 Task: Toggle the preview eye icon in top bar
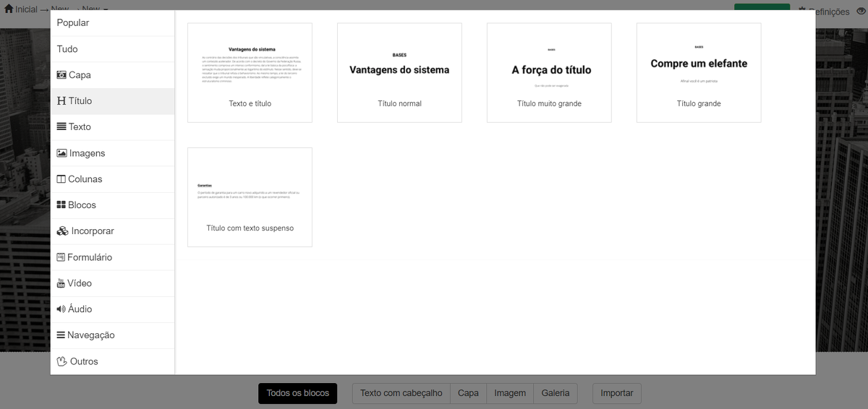[x=860, y=12]
